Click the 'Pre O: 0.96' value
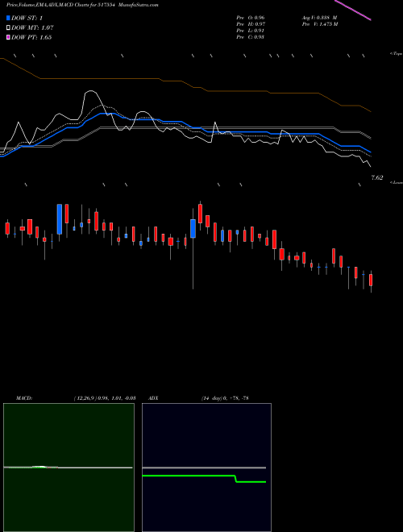 [x=251, y=18]
